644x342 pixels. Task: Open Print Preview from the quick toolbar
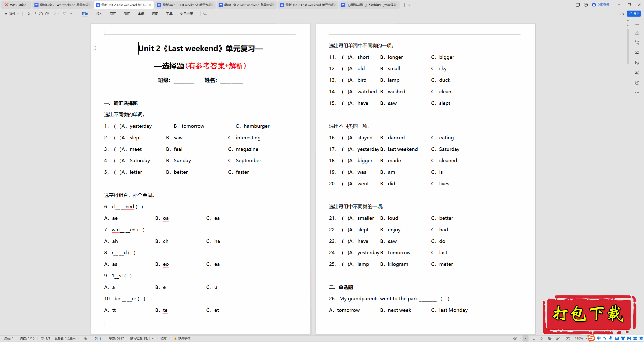47,14
